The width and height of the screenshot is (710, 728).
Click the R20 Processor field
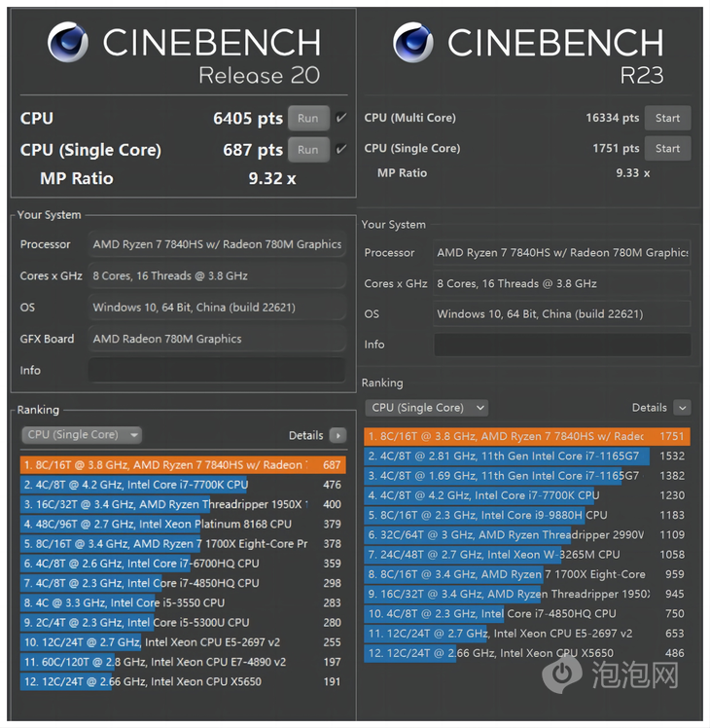217,244
